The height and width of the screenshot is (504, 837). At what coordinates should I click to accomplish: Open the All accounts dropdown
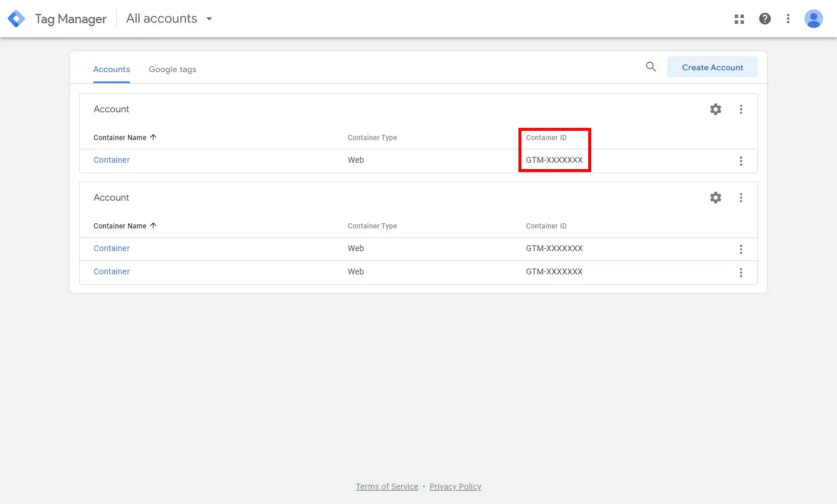click(x=169, y=19)
